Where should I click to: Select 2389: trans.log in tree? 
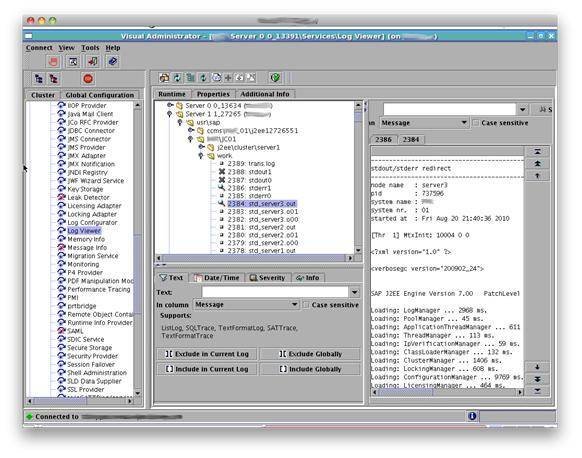pyautogui.click(x=251, y=164)
